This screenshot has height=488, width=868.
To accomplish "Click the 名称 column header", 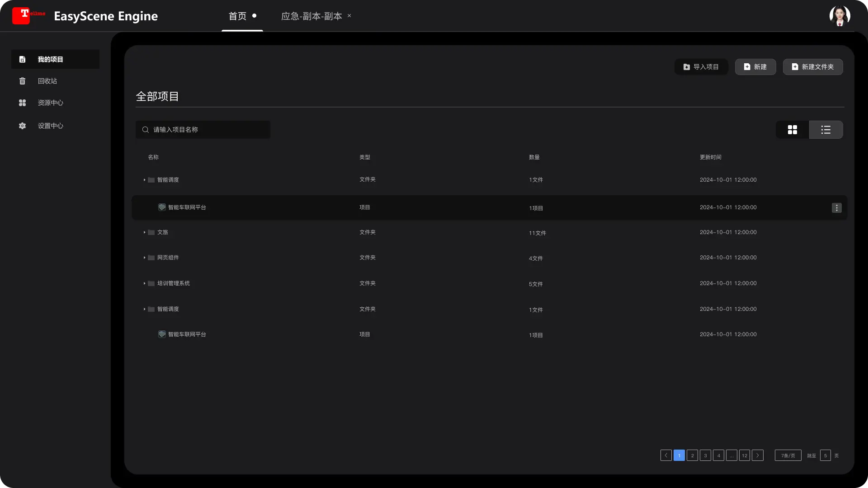I will (153, 157).
